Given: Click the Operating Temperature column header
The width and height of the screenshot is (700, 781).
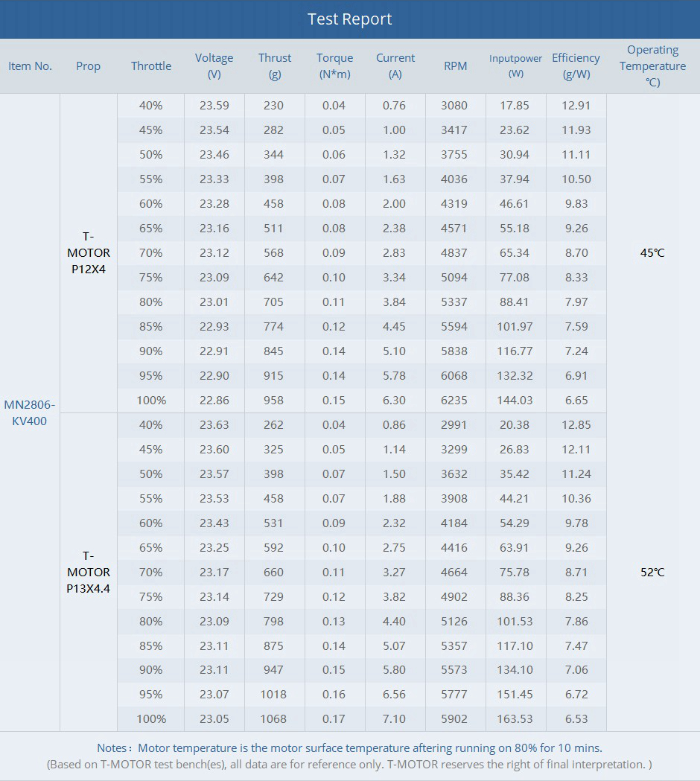Looking at the screenshot, I should pyautogui.click(x=652, y=66).
